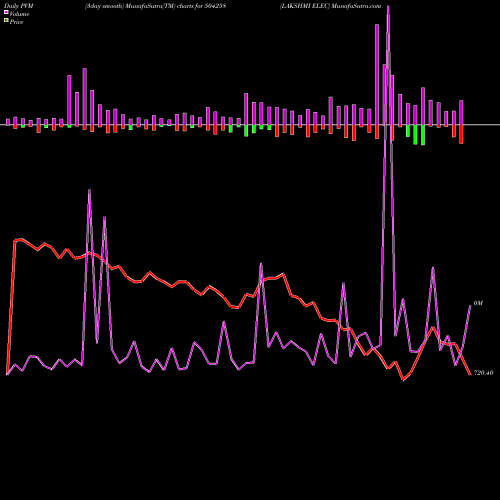The height and width of the screenshot is (500, 500).
Task: Click the Price legend color swatch
Action: 6,21
